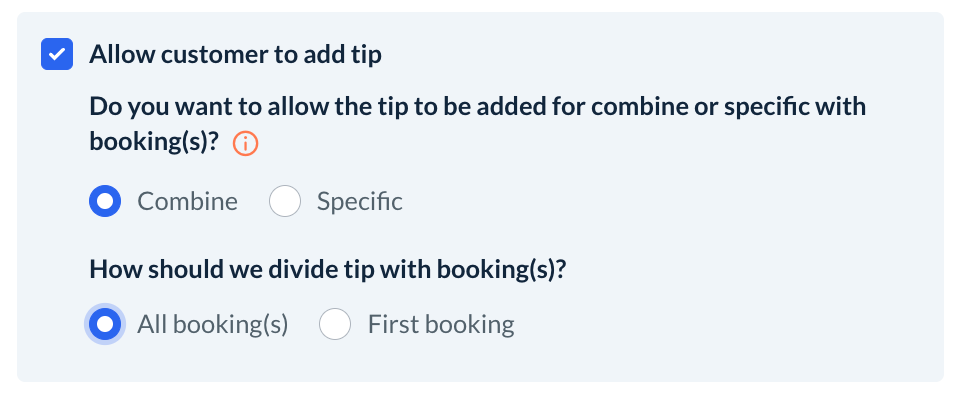Select the All booking(s) radio option
Screen dimensions: 964x404
point(105,324)
